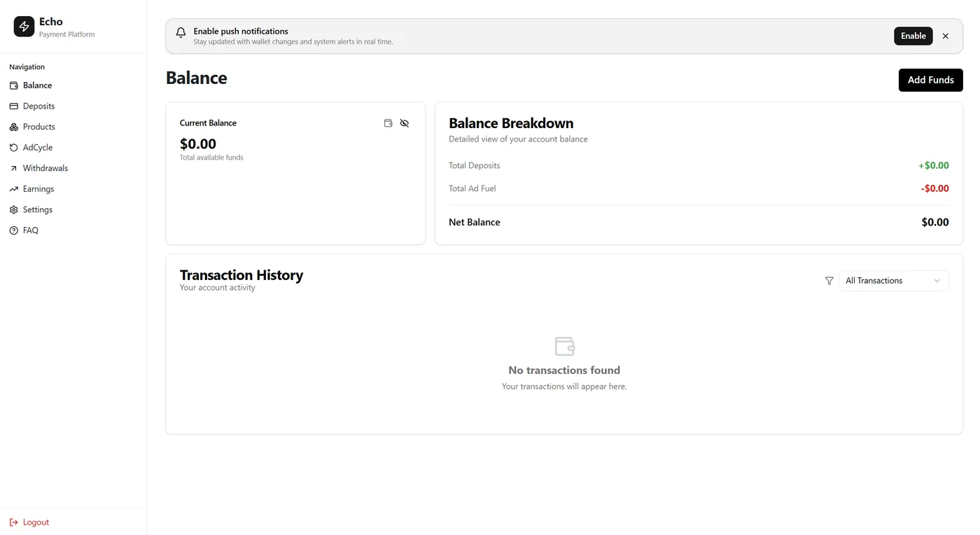This screenshot has height=535, width=980.
Task: Click 'Stay updated with wallet changes' banner description
Action: click(293, 42)
